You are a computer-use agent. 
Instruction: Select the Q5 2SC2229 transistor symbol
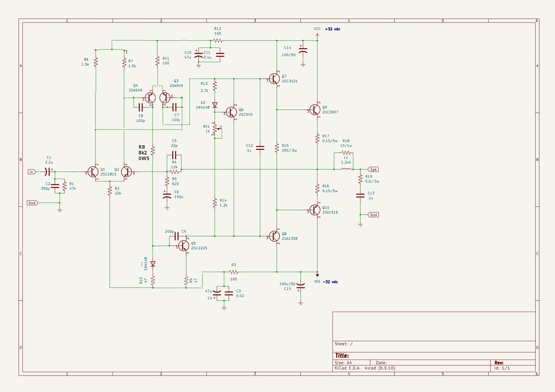(x=184, y=245)
